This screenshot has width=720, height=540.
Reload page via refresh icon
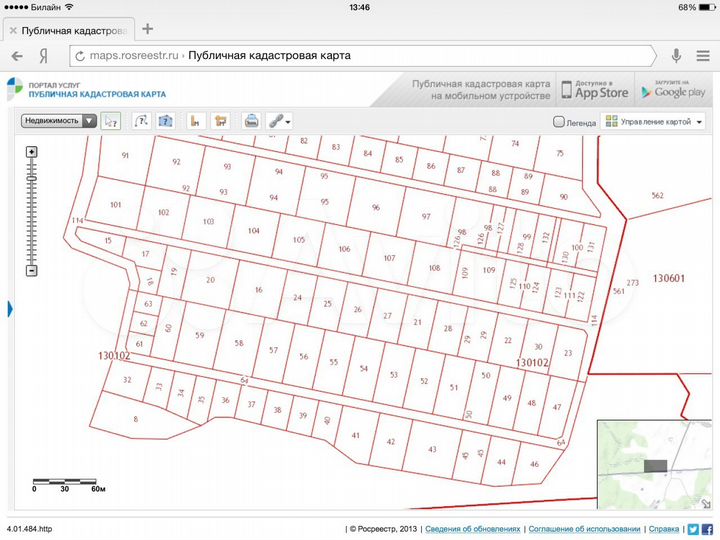point(80,56)
